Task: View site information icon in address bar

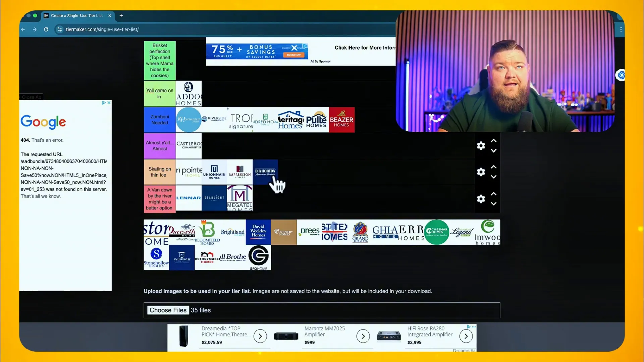Action: click(60, 29)
